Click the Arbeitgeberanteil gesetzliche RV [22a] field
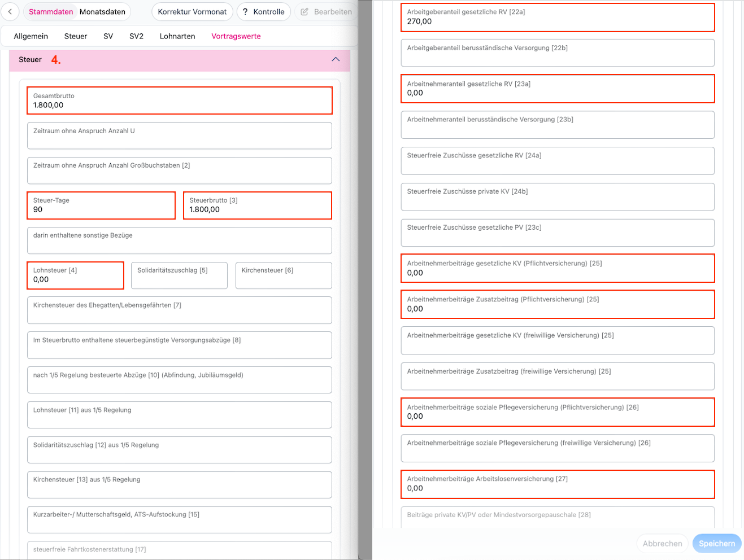744x560 pixels. [x=558, y=17]
